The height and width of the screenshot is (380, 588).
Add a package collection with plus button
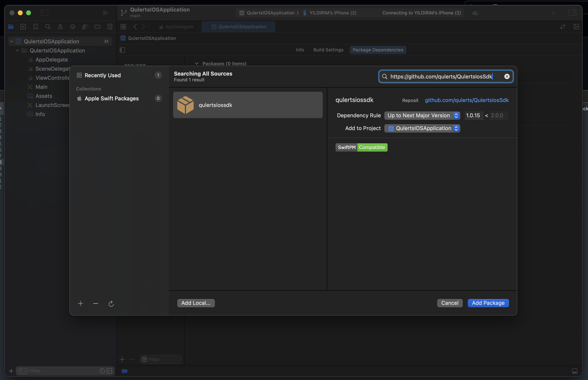tap(81, 303)
